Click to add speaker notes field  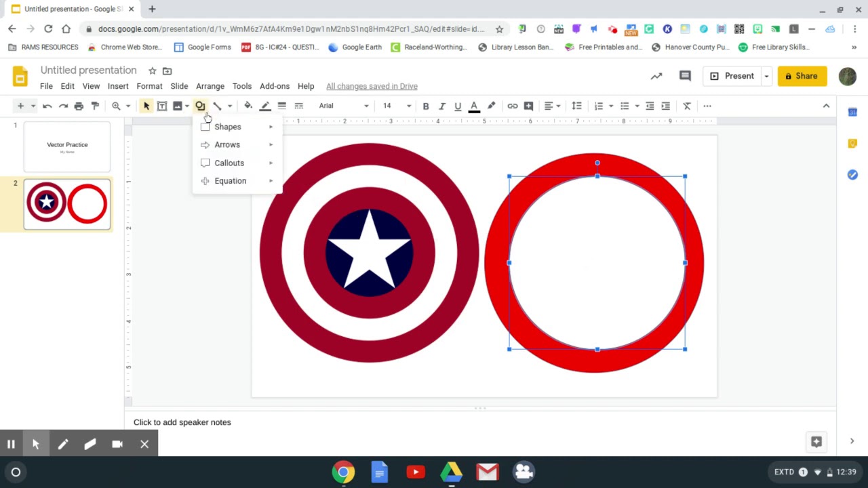[x=182, y=422]
